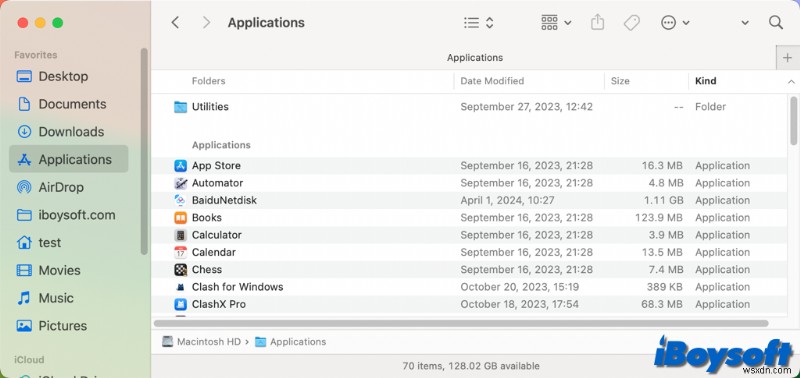
Task: Select the Calendar name text
Action: (x=214, y=252)
